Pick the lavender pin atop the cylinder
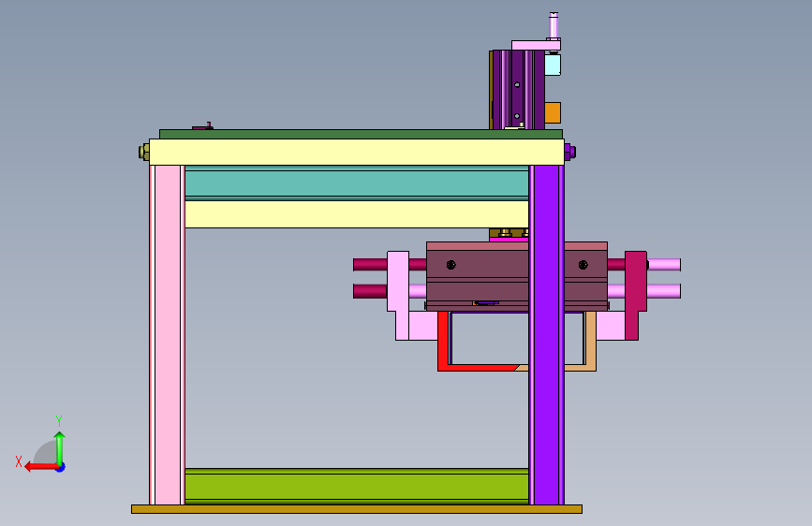The width and height of the screenshot is (812, 526). (x=554, y=25)
